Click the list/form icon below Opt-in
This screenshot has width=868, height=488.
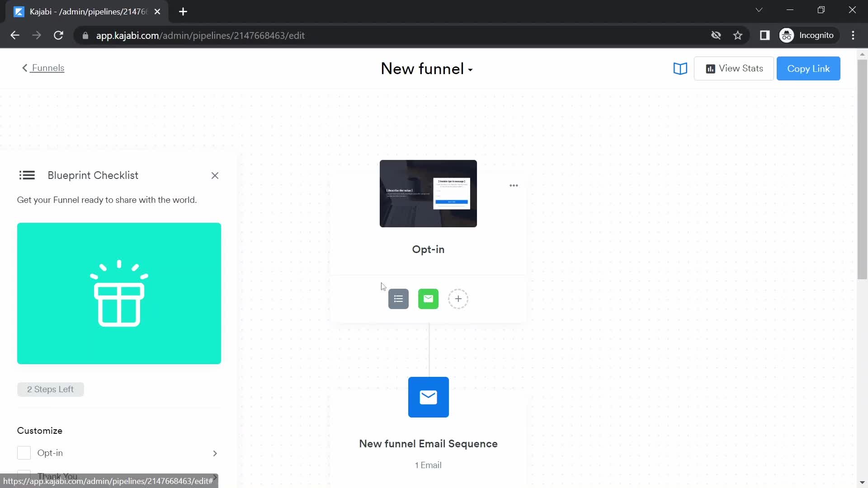398,299
